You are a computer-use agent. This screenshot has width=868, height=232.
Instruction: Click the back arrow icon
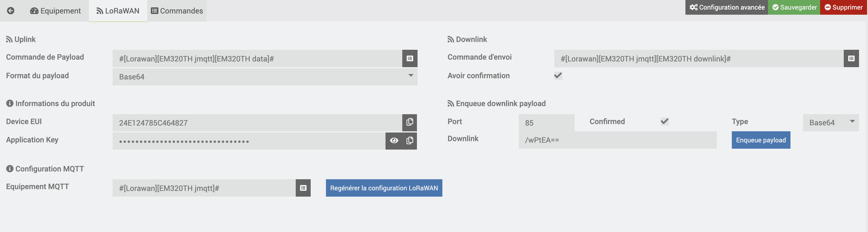(11, 11)
